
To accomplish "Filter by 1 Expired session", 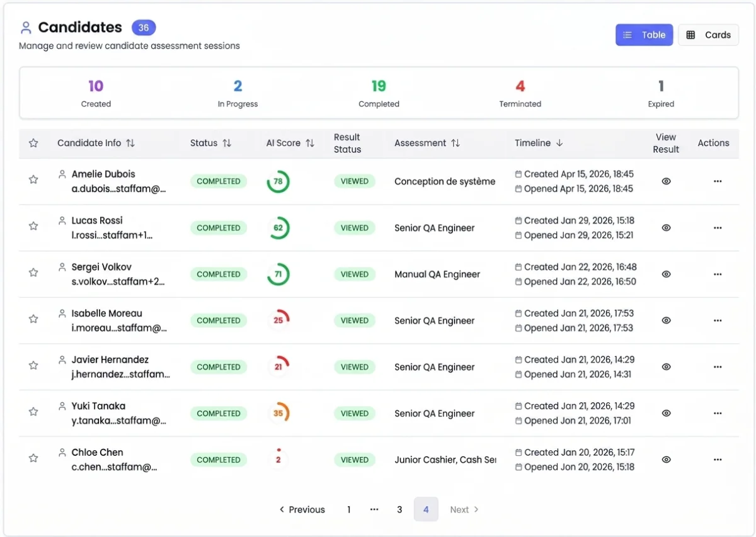I will coord(661,93).
